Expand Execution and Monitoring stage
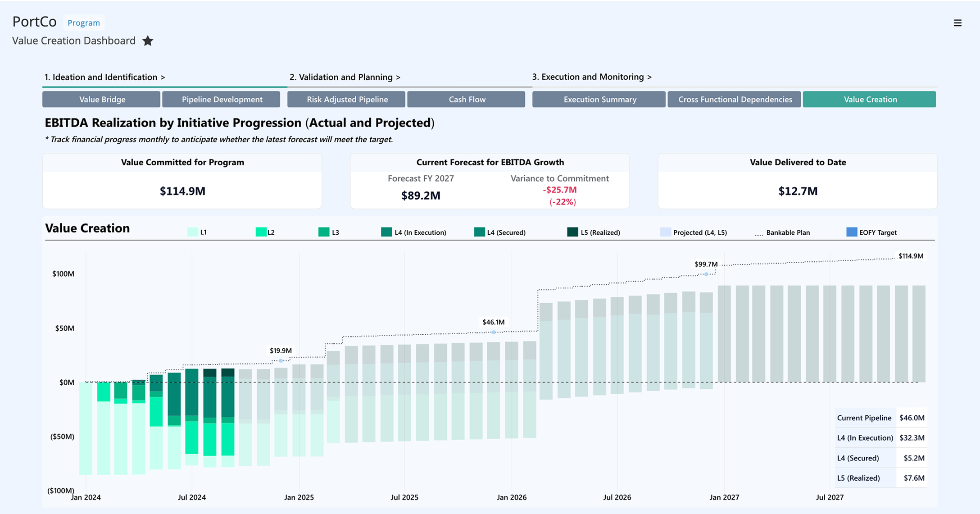The image size is (980, 514). (x=592, y=77)
